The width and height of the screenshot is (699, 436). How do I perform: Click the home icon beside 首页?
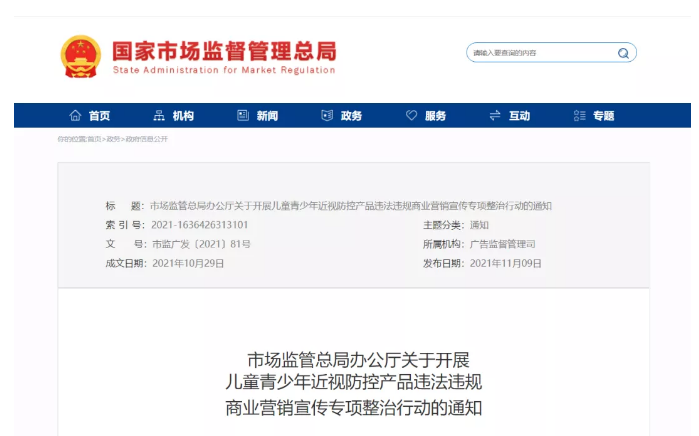pos(75,115)
